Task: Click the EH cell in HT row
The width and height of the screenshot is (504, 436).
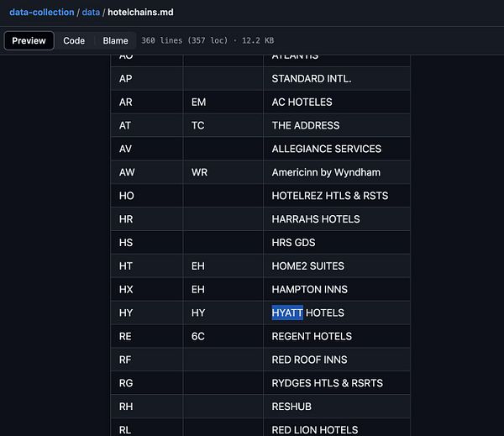Action: pyautogui.click(x=223, y=266)
